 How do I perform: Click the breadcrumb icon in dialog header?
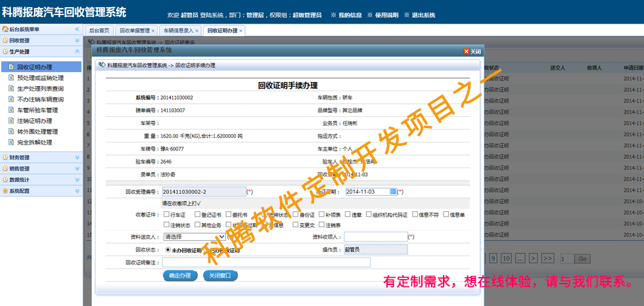102,65
